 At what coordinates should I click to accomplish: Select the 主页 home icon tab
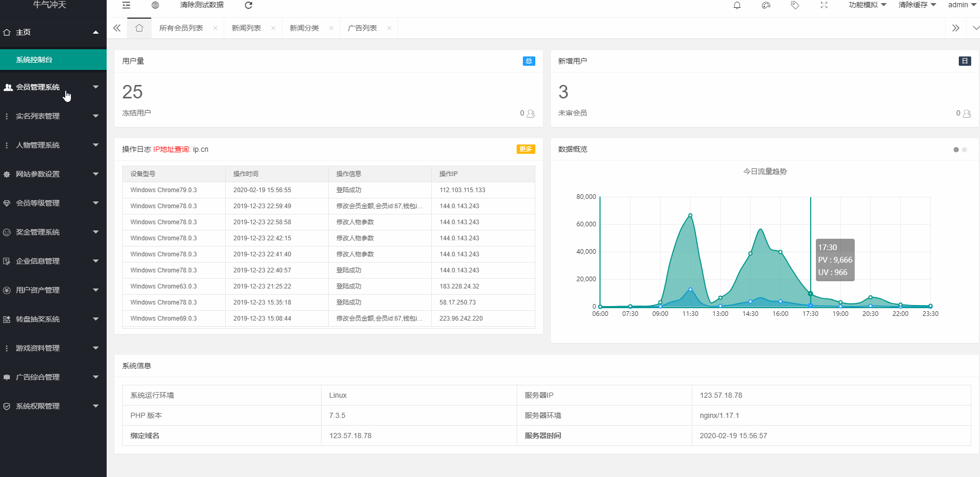(x=139, y=28)
